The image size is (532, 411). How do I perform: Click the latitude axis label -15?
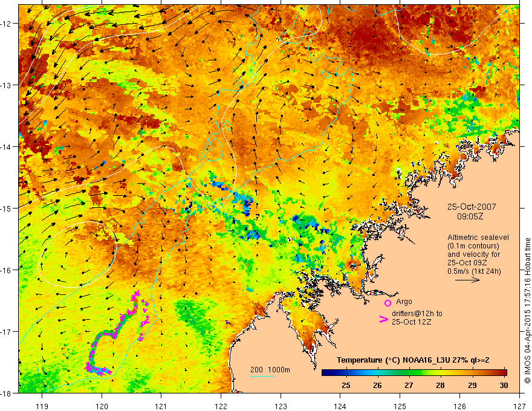click(7, 208)
